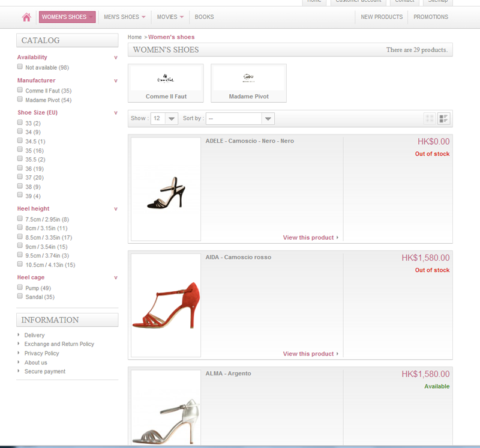
Task: Open the Comme Il Faut logo image
Action: tap(166, 79)
